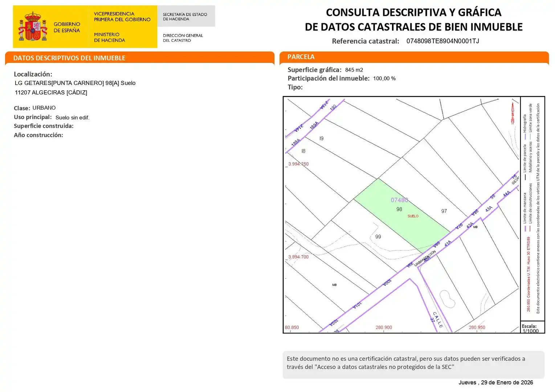Click the date 'Jueves , 29 de Enero de 2026'

point(496,383)
